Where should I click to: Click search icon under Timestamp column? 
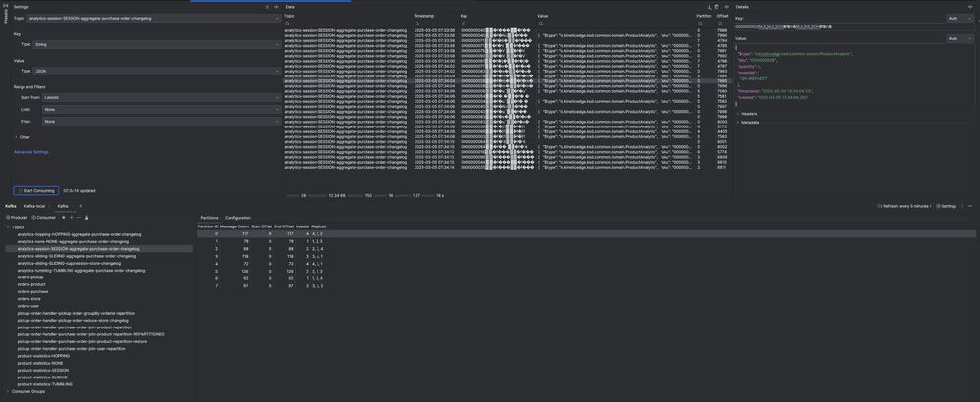tap(416, 24)
